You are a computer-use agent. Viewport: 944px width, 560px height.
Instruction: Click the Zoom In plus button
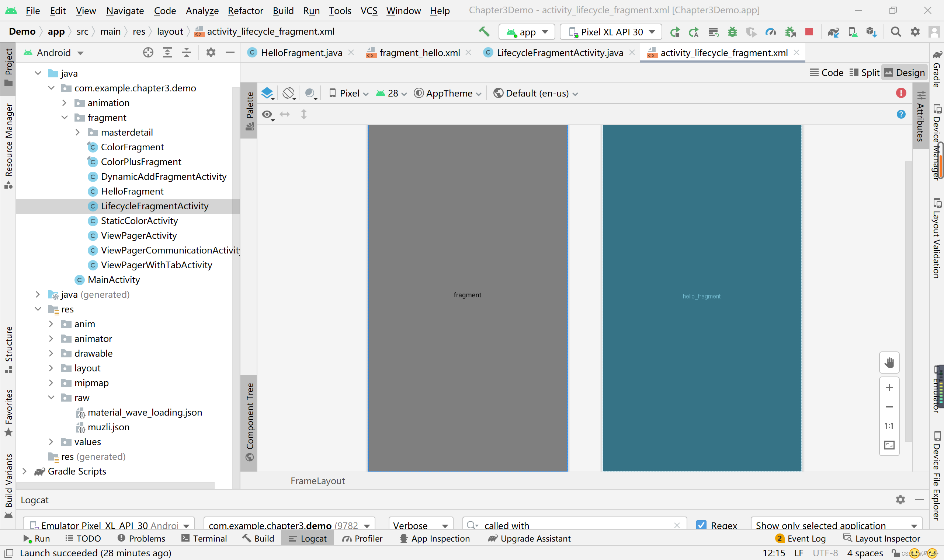click(x=889, y=388)
